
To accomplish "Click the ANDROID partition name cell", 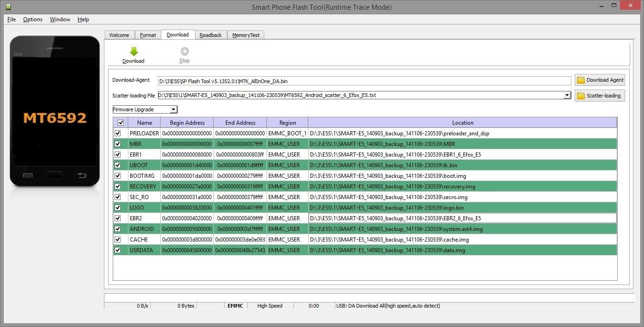I will 145,229.
